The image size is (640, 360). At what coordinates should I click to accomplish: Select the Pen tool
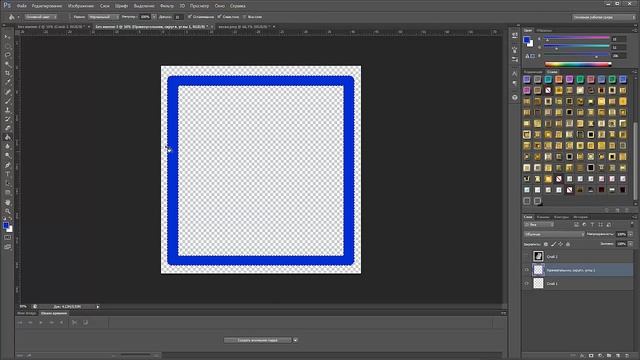coord(7,165)
